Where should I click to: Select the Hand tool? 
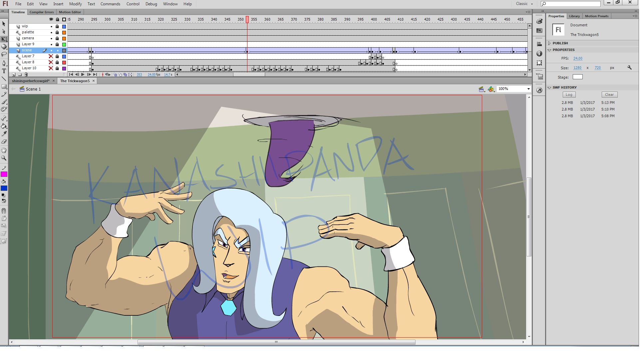[4, 150]
